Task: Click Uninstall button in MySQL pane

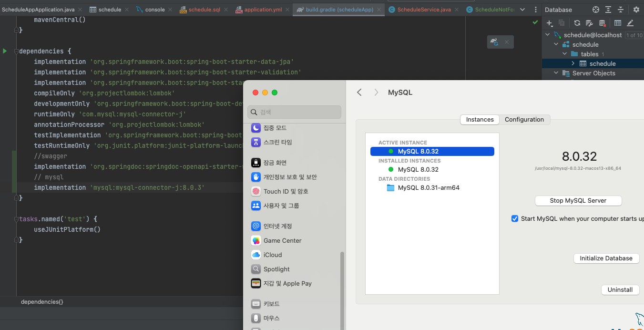Action: click(620, 290)
